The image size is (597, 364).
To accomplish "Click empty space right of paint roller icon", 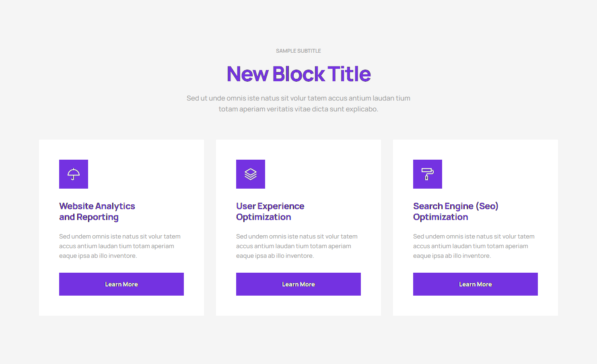I will (495, 174).
